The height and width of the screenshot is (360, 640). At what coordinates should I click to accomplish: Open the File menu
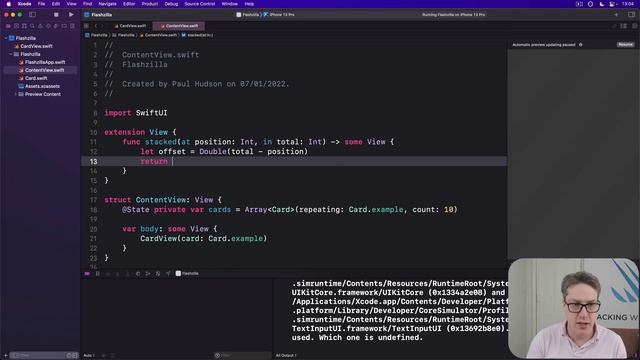[x=41, y=4]
